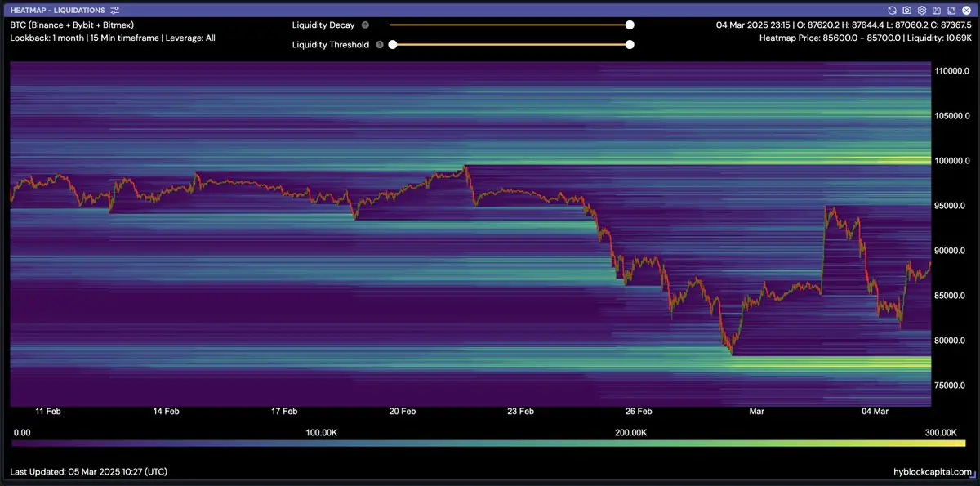This screenshot has width=980, height=486.
Task: Click the Lookback 1 month timeframe text
Action: (113, 38)
